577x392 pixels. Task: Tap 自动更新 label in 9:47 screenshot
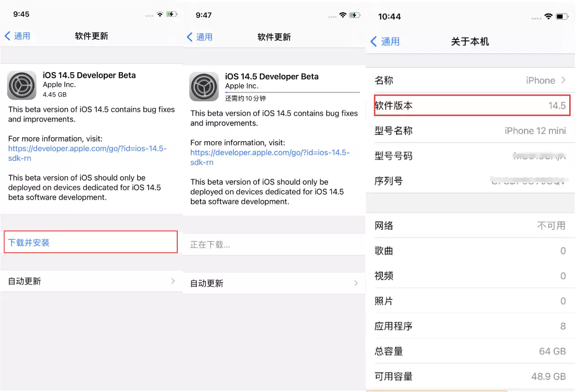(207, 283)
